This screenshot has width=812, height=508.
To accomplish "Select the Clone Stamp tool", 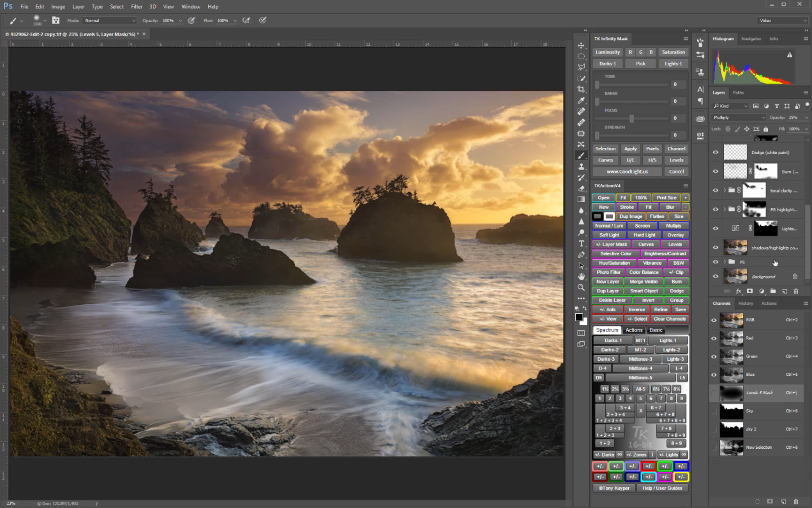I will 581,167.
